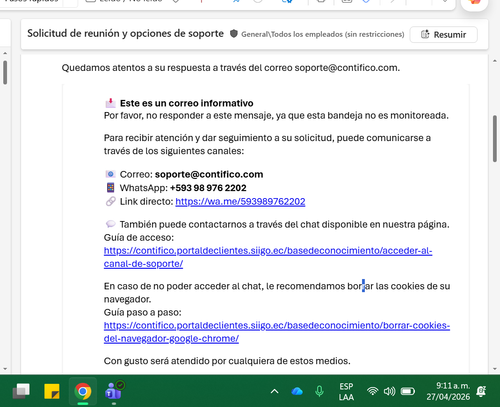This screenshot has width=500, height=407.
Task: Click the message body scrollbar thumb at right
Action: point(495,139)
